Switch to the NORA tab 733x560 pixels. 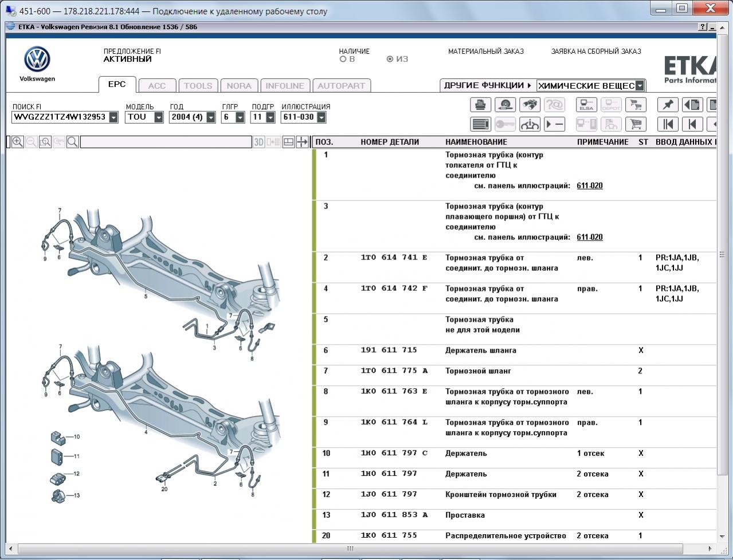click(239, 86)
